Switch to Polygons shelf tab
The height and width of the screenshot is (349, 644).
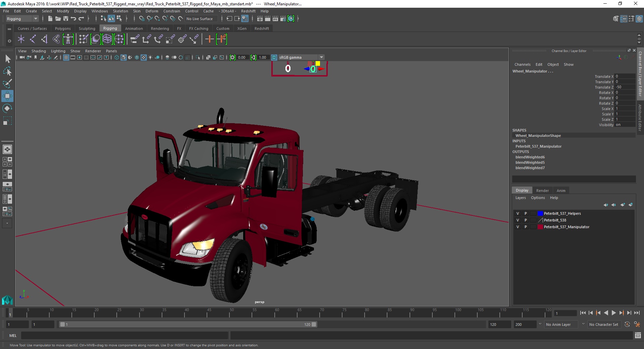(63, 29)
